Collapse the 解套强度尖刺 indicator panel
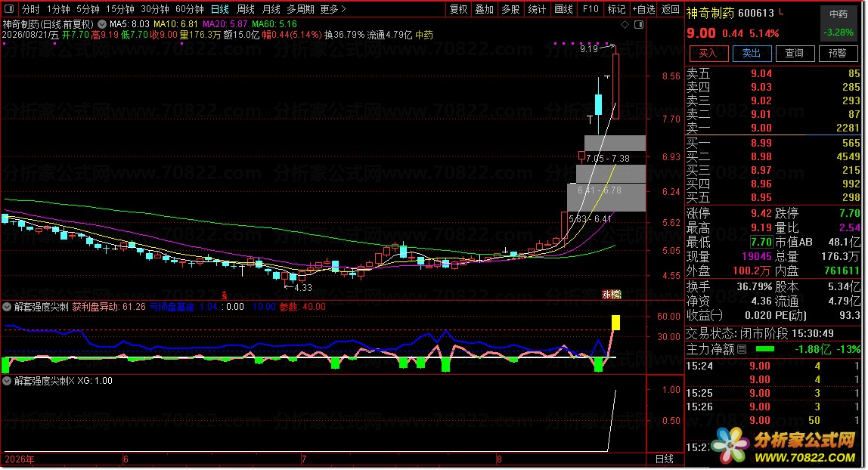Screen dimensions: 868x470 coord(8,307)
